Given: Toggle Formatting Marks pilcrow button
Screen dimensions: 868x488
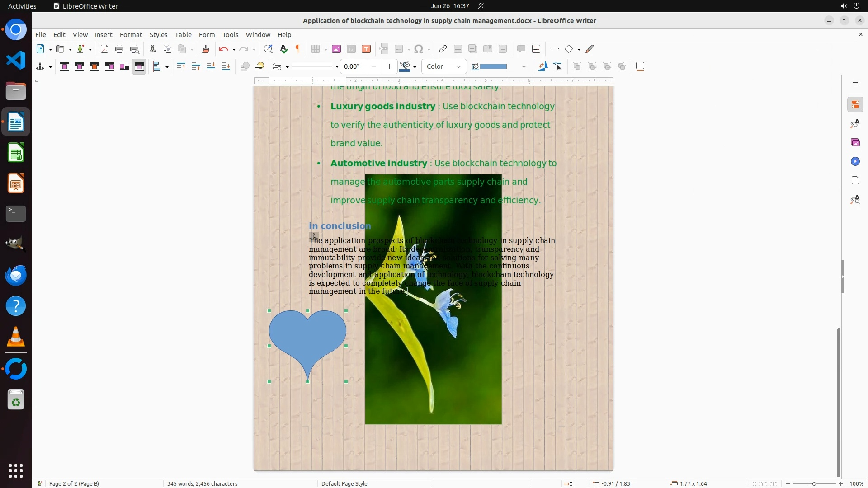Looking at the screenshot, I should point(298,49).
